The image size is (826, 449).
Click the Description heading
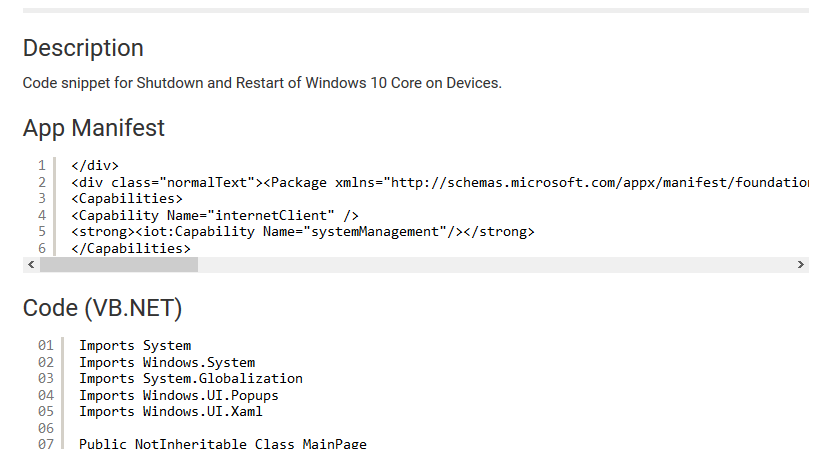83,48
